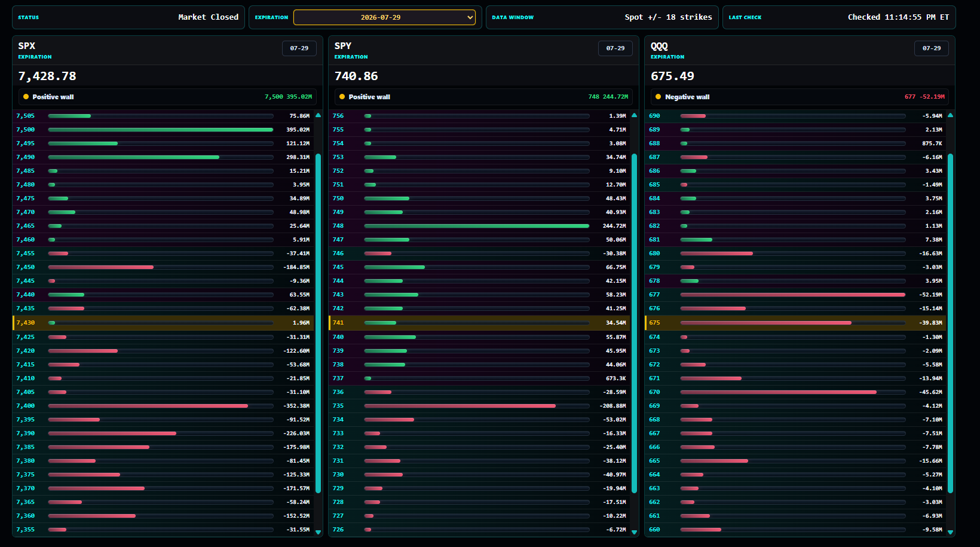
Task: Click the 690 strike at QQQ list top
Action: (654, 116)
